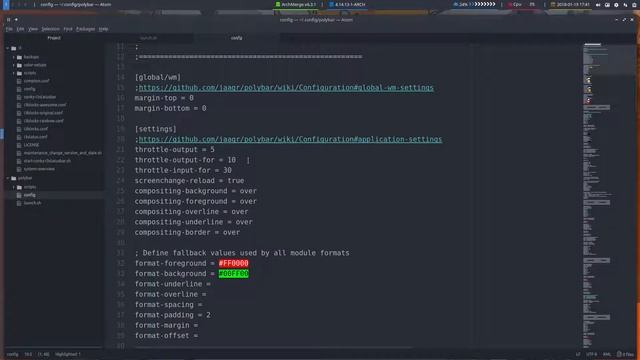
Task: Open the config file below compton.conf
Action: pos(29,89)
